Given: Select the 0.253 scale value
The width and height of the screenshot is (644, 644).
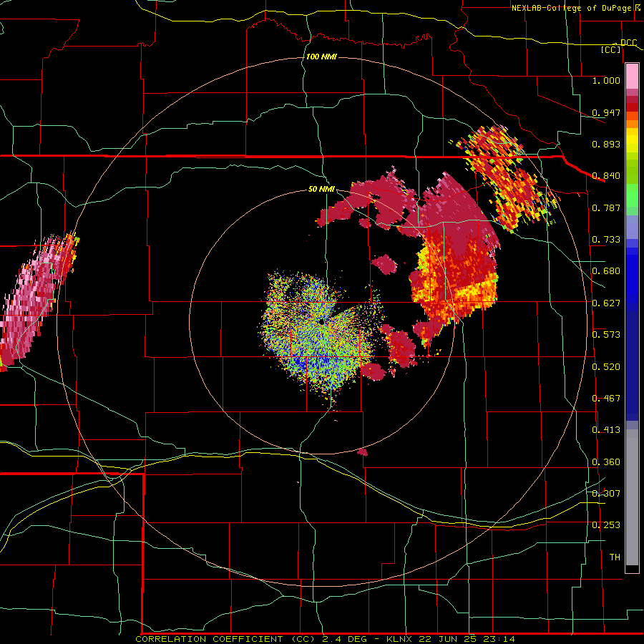Looking at the screenshot, I should (x=606, y=525).
